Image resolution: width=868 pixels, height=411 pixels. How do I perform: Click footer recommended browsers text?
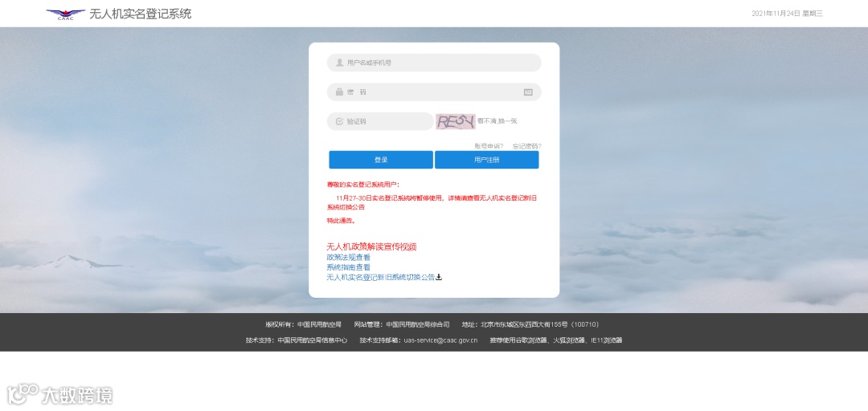[556, 340]
